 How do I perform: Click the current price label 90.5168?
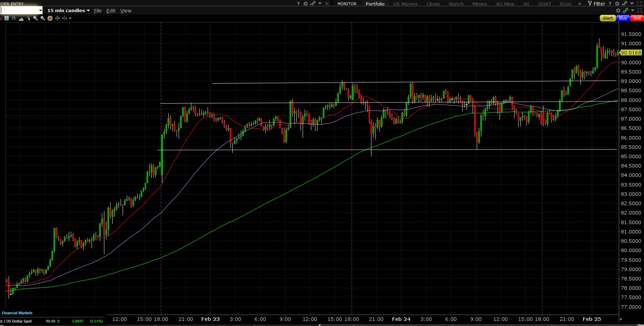(x=631, y=53)
